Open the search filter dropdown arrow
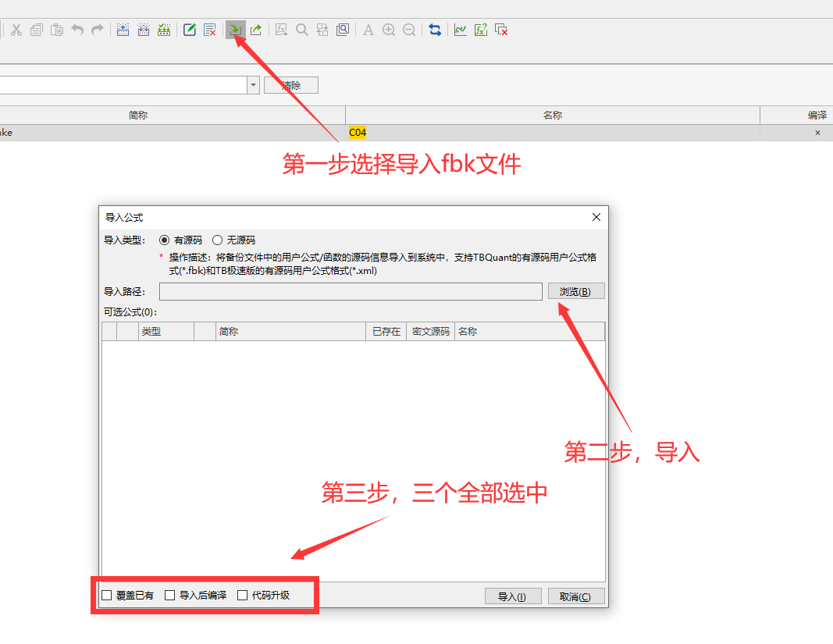Image resolution: width=833 pixels, height=644 pixels. point(253,84)
